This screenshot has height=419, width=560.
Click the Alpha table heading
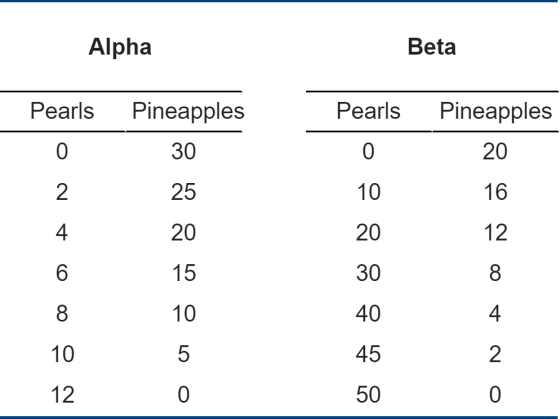(120, 48)
